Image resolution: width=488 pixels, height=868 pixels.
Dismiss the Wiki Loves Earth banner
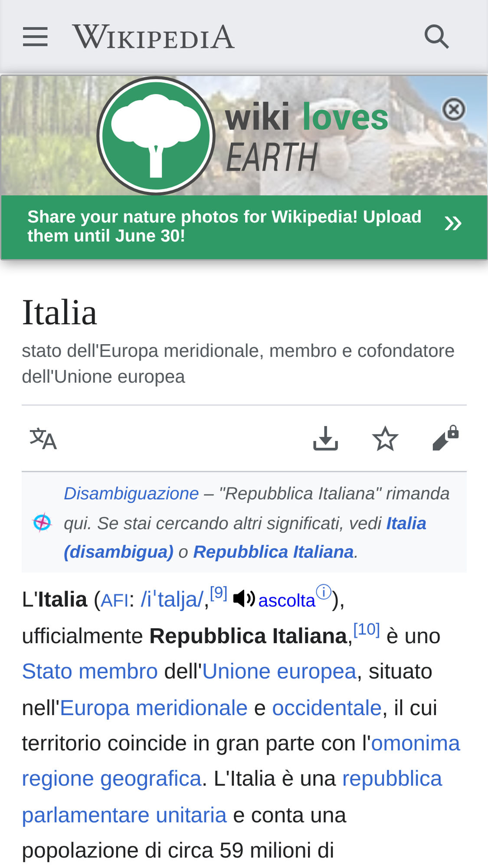[x=454, y=109]
